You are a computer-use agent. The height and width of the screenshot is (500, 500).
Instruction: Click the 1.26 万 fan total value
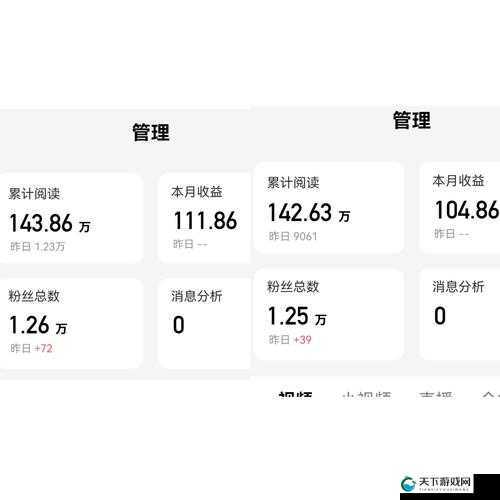(38, 325)
